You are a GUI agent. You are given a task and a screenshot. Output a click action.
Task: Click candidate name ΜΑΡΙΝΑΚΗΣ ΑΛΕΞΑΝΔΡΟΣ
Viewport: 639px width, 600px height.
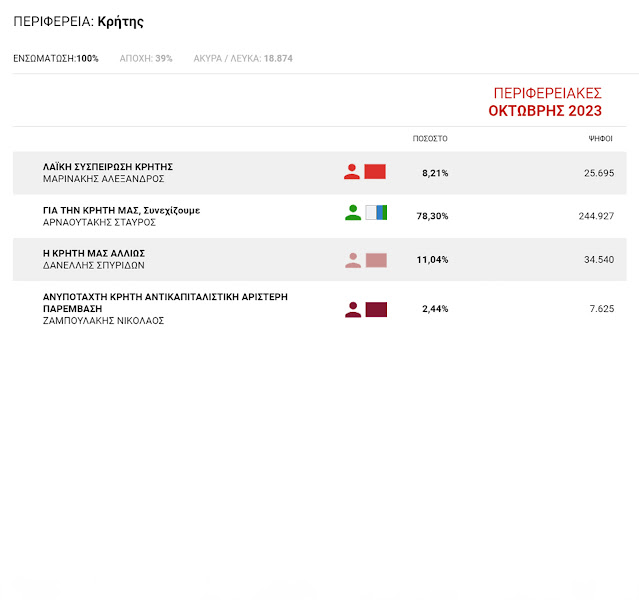pos(104,179)
